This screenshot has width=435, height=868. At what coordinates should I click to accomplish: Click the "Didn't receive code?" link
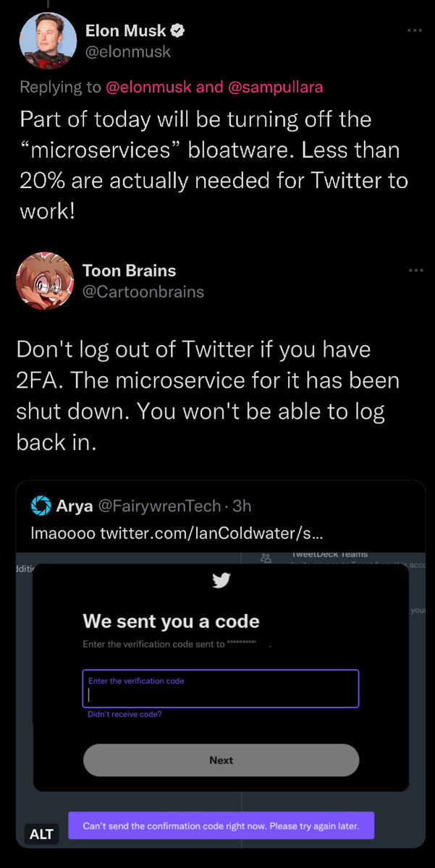(x=124, y=714)
